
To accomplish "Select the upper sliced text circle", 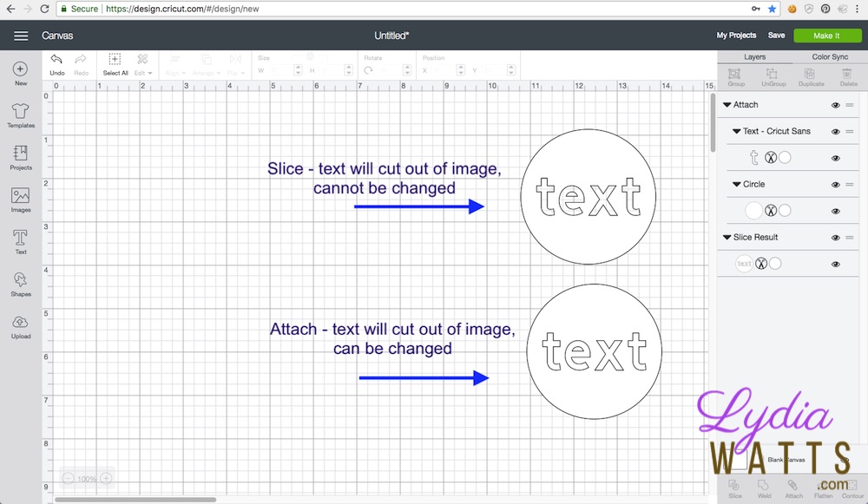I will (x=588, y=197).
